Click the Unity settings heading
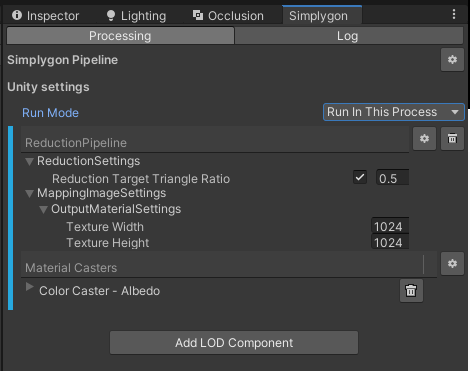Viewport: 470px width, 371px height. (x=48, y=87)
